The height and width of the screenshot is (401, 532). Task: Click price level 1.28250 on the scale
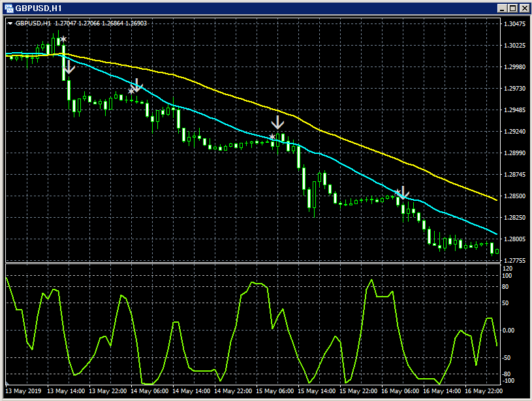(514, 218)
